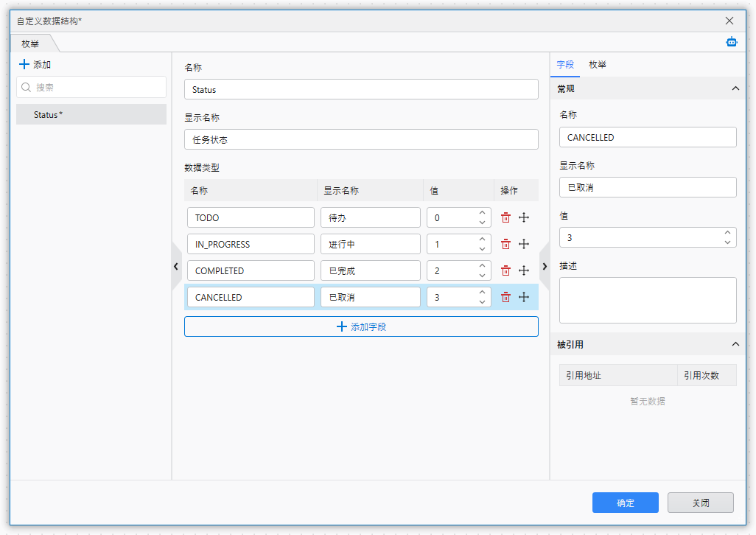Screen dimensions: 756x535
Task: Collapse the right panel using its chevron
Action: pyautogui.click(x=545, y=267)
